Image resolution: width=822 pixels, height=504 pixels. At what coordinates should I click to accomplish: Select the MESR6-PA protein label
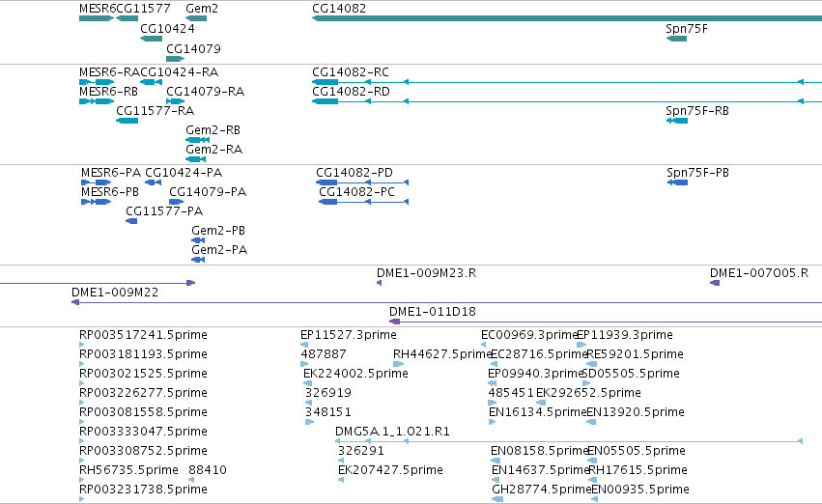click(111, 173)
